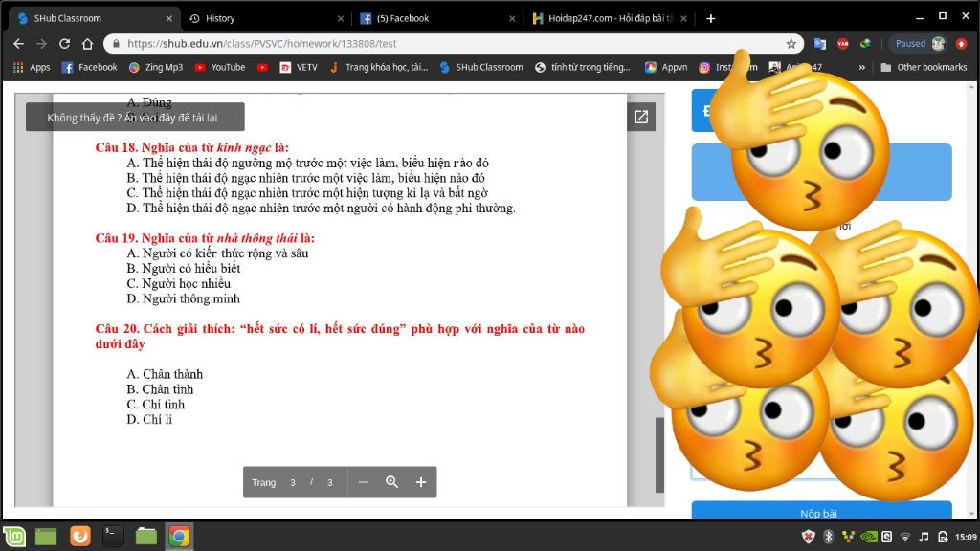The image size is (980, 551).
Task: Close the History tab
Action: point(341,19)
